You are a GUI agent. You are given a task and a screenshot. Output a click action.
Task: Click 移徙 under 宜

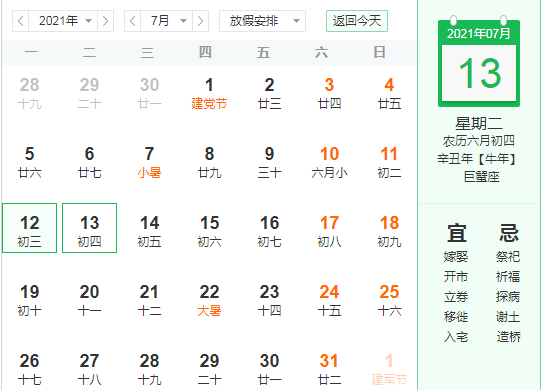(x=456, y=316)
